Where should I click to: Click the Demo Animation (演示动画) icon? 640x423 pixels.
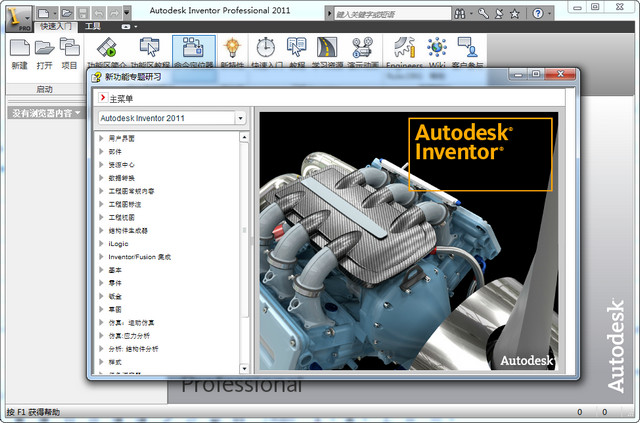tap(362, 48)
